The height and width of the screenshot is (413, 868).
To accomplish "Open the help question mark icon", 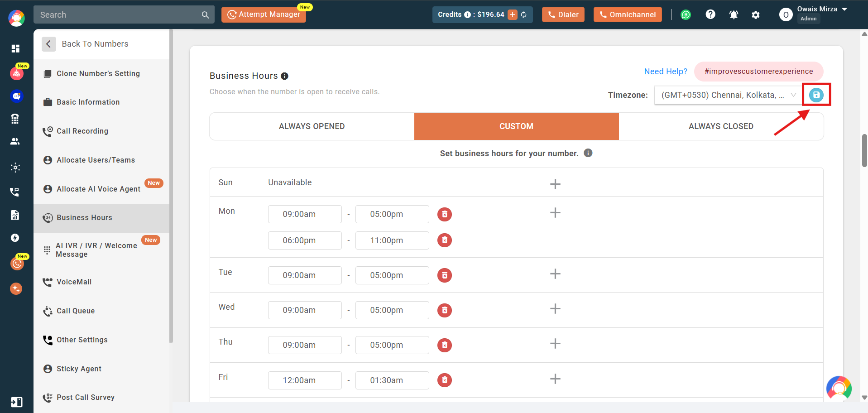I will (x=710, y=14).
